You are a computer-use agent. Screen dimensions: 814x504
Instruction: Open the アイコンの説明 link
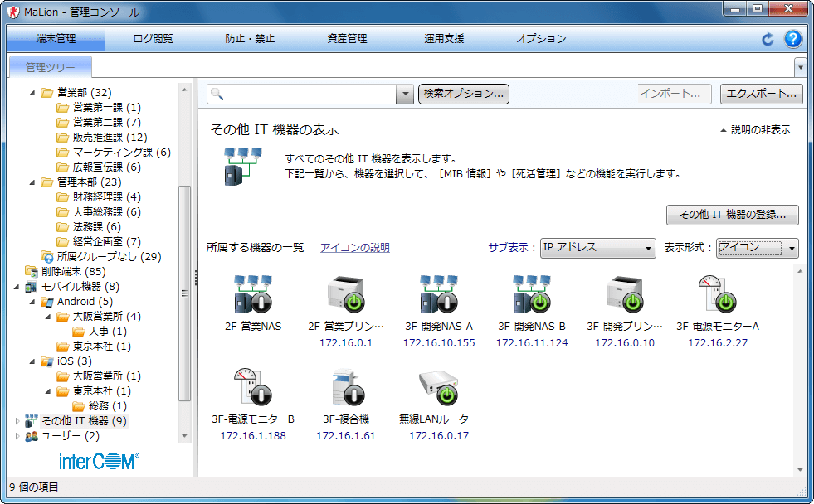(x=354, y=248)
